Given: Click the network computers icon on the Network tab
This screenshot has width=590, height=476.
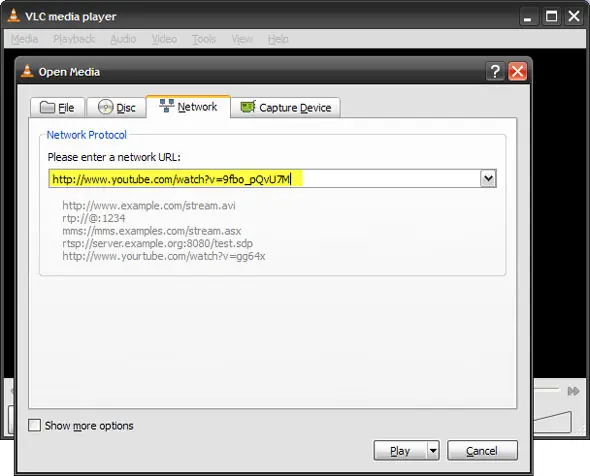Looking at the screenshot, I should coord(166,106).
